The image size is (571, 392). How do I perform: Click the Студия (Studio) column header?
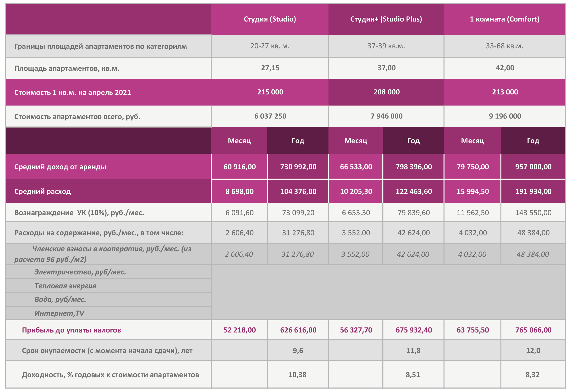[x=270, y=19]
